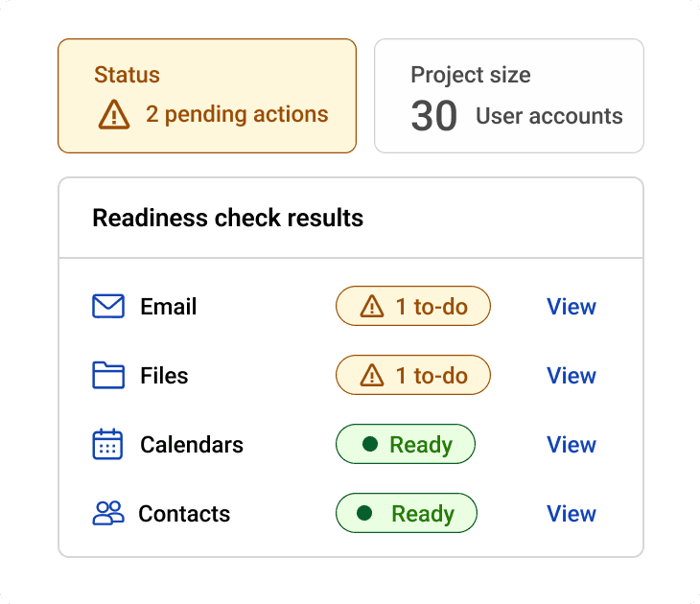Click the Contacts people icon
The height and width of the screenshot is (604, 700).
pos(108,513)
